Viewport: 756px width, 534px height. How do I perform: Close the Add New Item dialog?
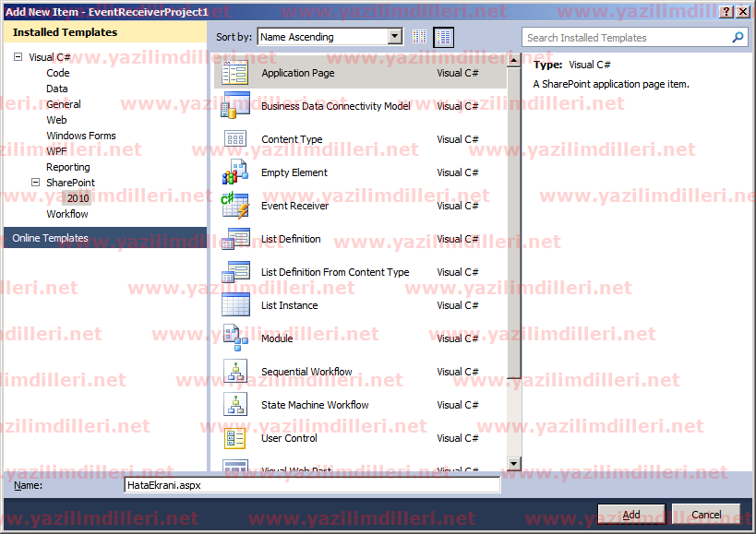coord(743,12)
